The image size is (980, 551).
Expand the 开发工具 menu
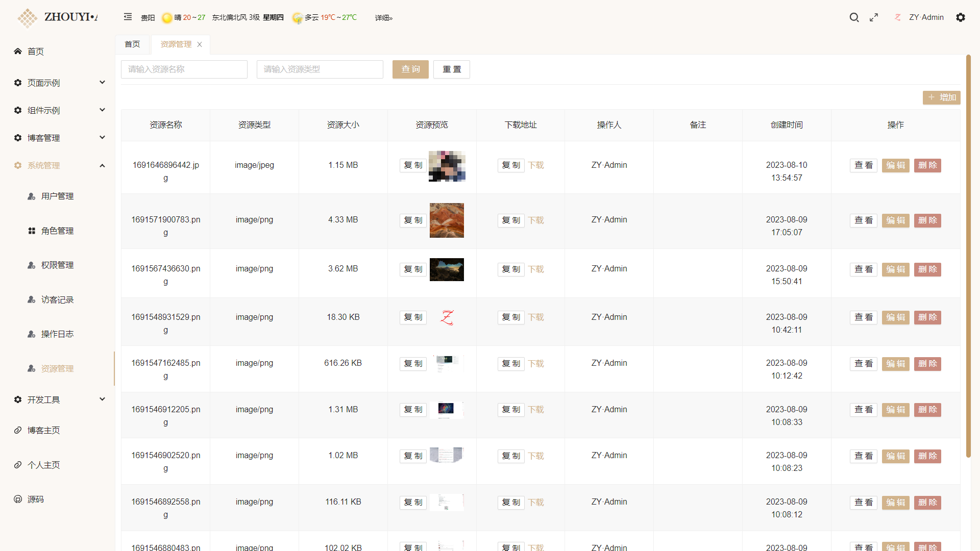tap(102, 399)
